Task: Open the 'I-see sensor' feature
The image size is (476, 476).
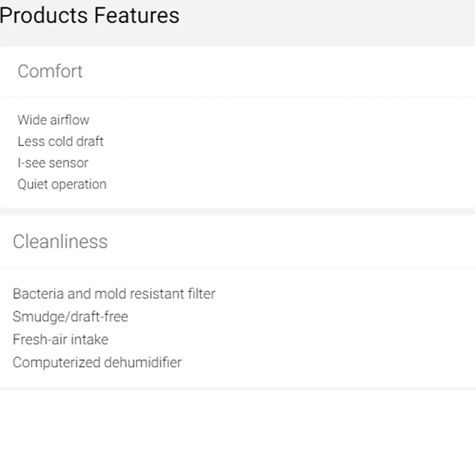Action: (x=53, y=163)
